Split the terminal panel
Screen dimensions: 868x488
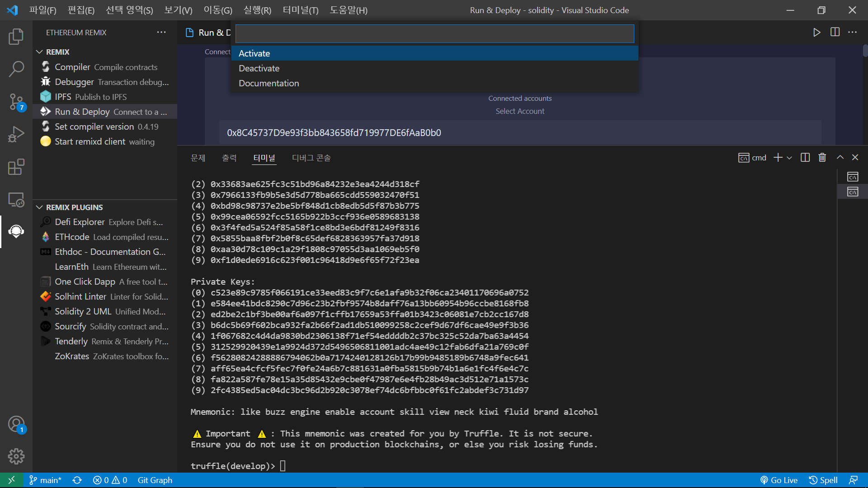point(805,157)
